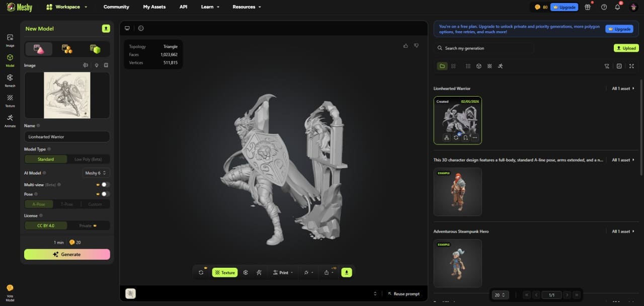Go to the Community page
The image size is (644, 306).
pyautogui.click(x=116, y=7)
